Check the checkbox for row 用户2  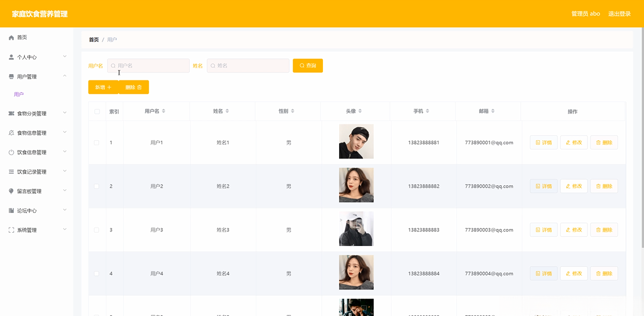click(x=97, y=186)
